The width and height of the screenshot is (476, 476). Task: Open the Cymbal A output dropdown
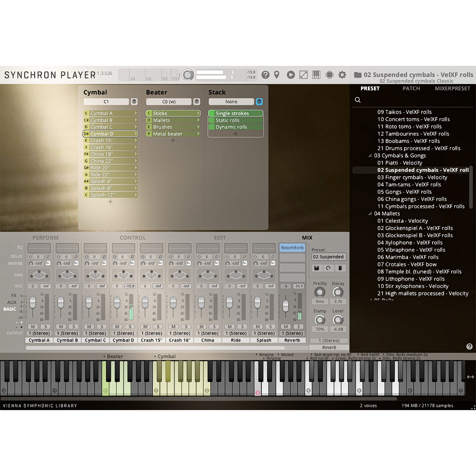click(39, 333)
